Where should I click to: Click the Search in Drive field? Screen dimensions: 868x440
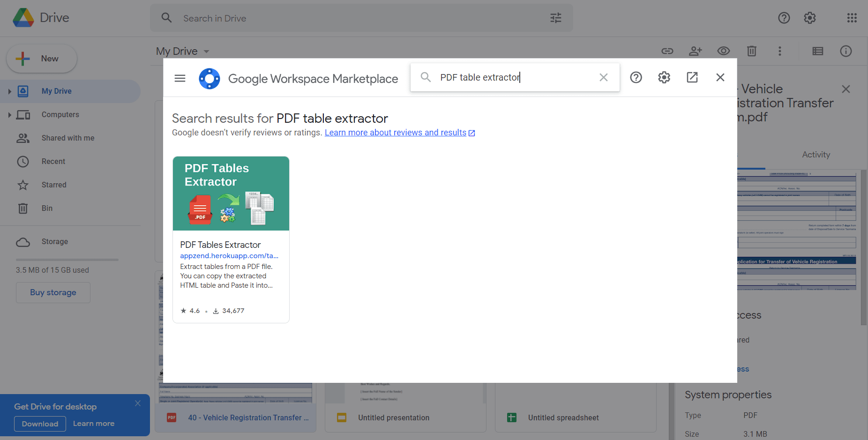(361, 18)
